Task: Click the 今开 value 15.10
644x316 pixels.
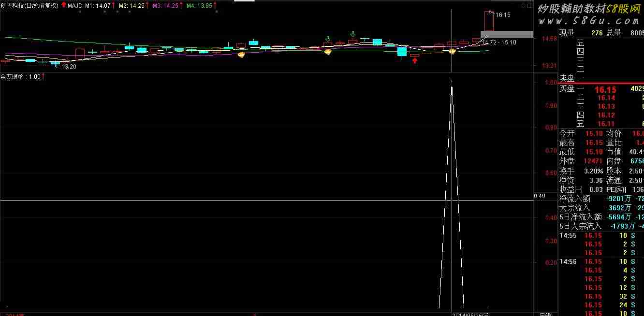Action: click(594, 134)
